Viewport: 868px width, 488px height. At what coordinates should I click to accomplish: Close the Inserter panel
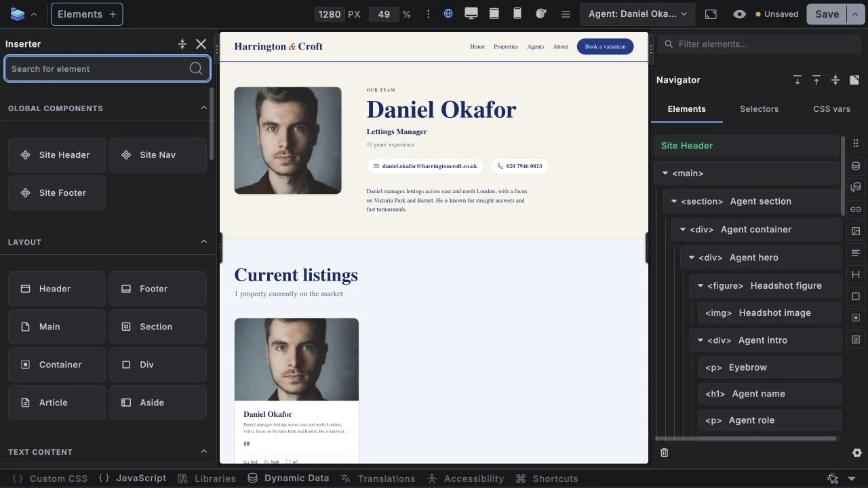(201, 44)
